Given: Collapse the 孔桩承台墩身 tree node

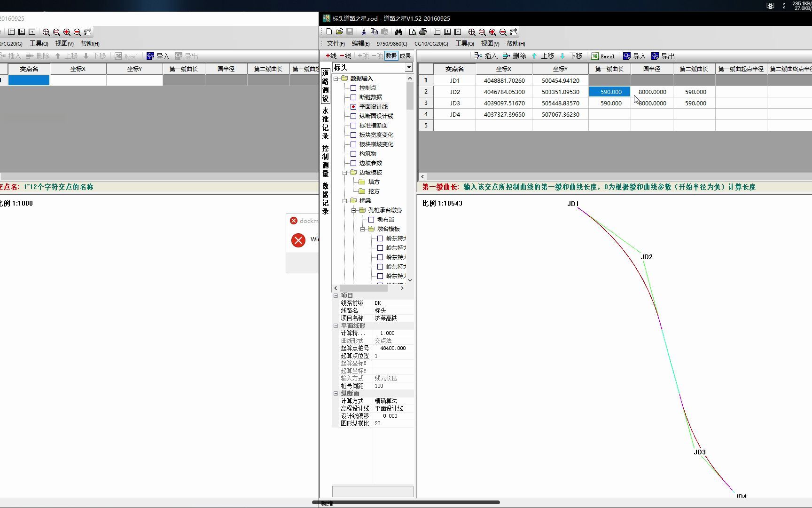Looking at the screenshot, I should point(354,210).
